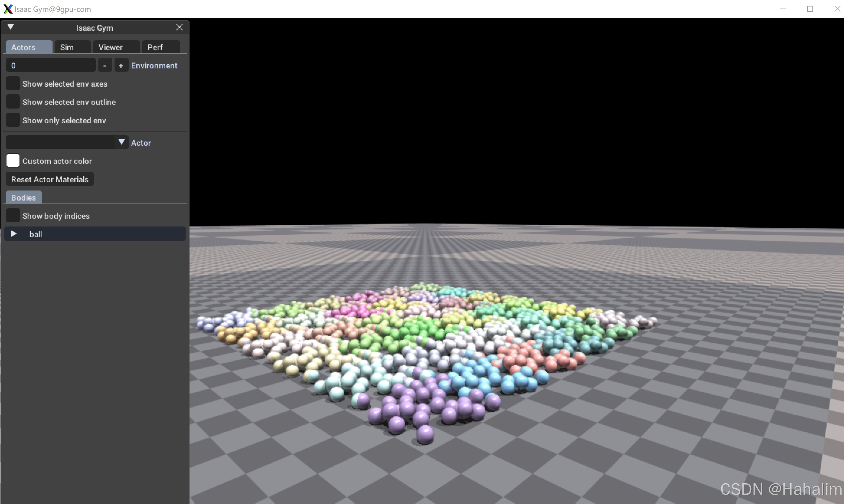The height and width of the screenshot is (504, 844).
Task: Collapse the Isaac Gym panel triangle
Action: click(11, 27)
